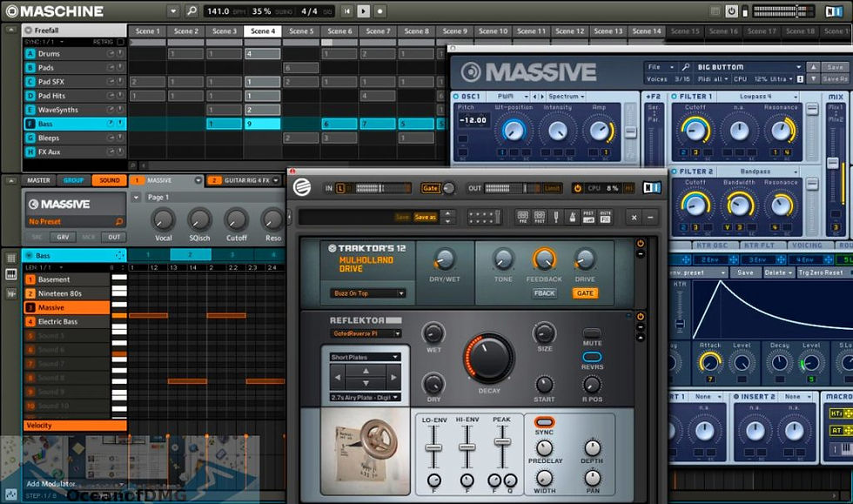Select the Scene 6 tab
This screenshot has width=853, height=504.
(x=339, y=31)
